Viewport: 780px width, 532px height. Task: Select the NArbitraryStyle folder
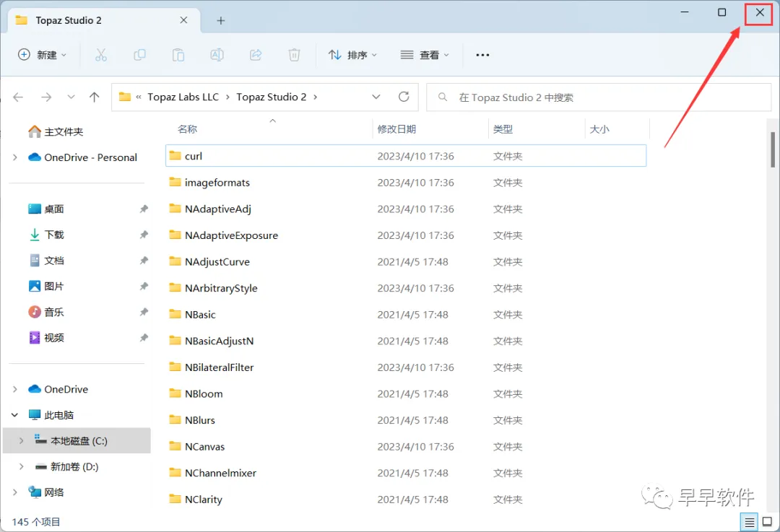click(406, 288)
